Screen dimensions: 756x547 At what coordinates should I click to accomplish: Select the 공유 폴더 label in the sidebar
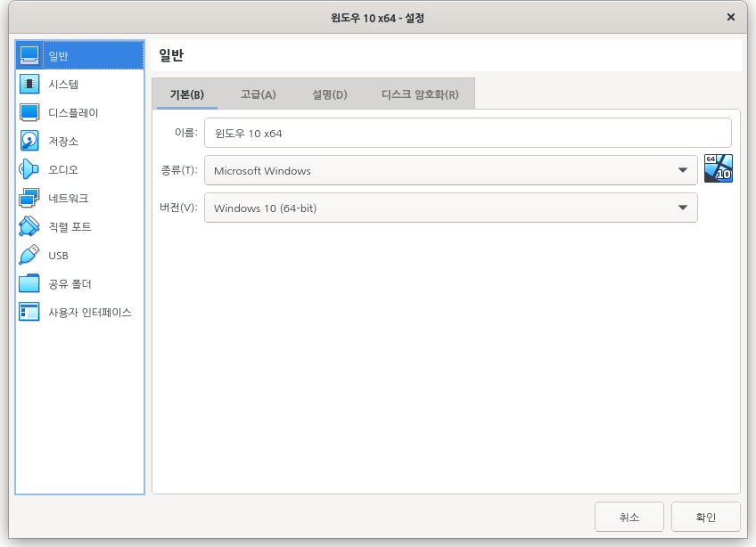[70, 284]
